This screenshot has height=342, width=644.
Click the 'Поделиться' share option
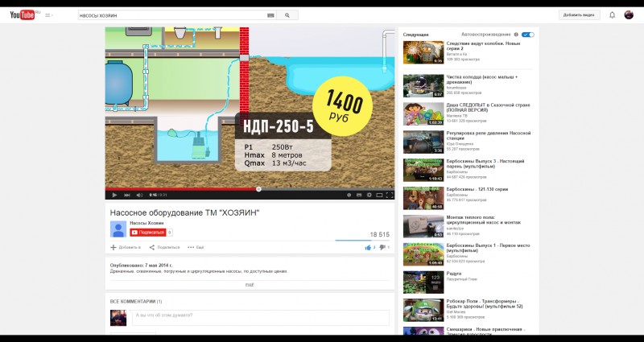[x=164, y=247]
